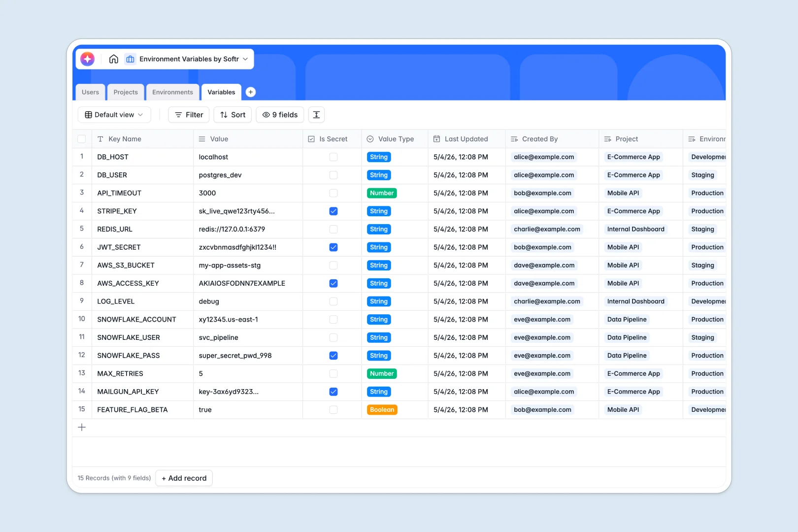Select the MAX_RETRIES key name cell
The height and width of the screenshot is (532, 798).
(x=142, y=374)
